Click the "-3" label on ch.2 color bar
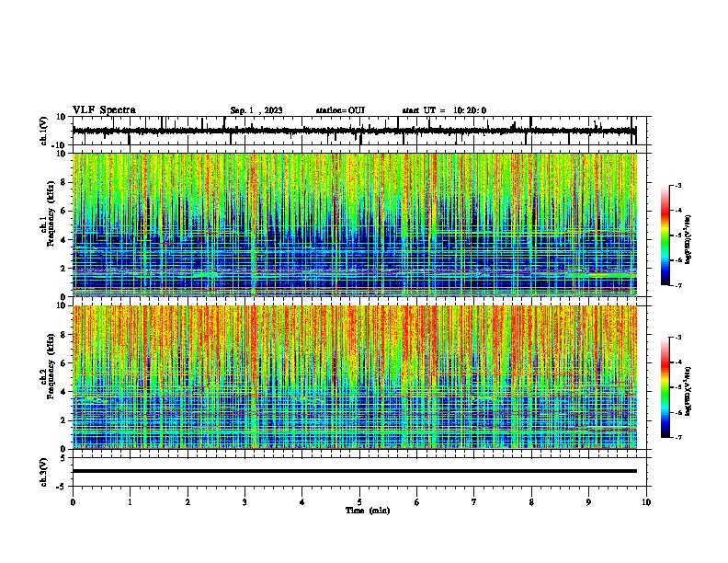728x563 pixels. (x=677, y=338)
